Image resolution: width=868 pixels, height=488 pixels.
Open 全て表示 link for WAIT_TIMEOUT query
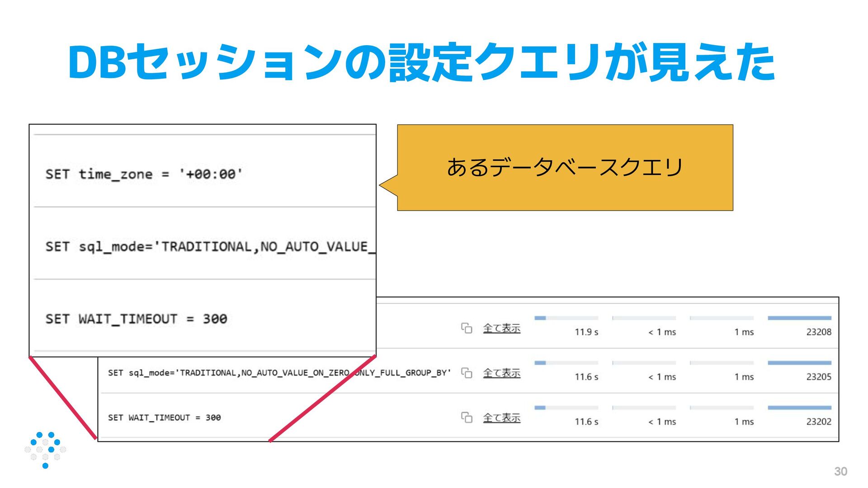click(501, 418)
